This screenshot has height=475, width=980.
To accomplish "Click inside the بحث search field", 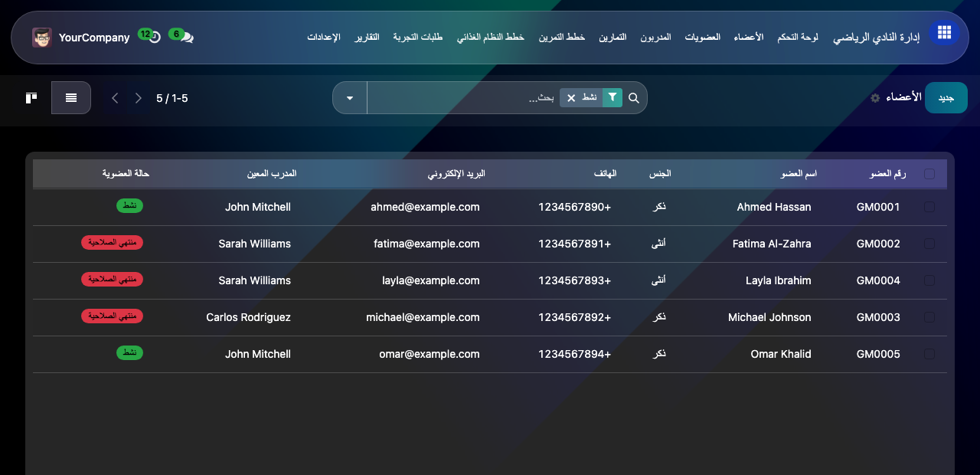I will point(463,98).
